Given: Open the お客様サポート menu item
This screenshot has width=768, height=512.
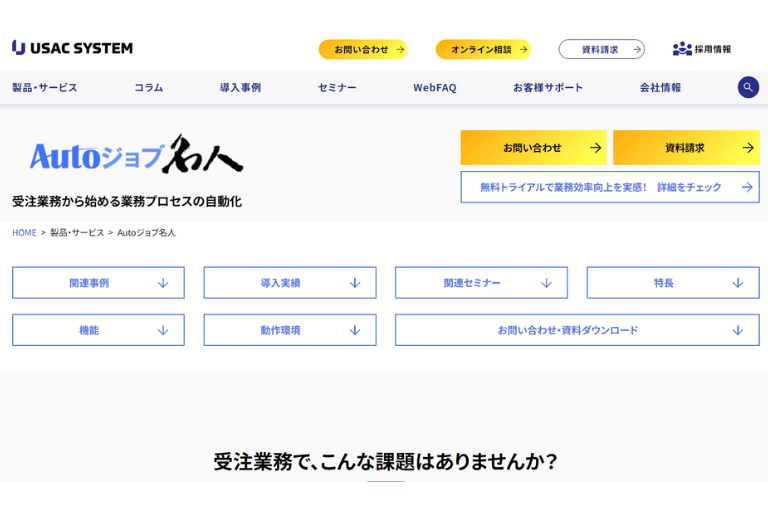Looking at the screenshot, I should point(548,88).
